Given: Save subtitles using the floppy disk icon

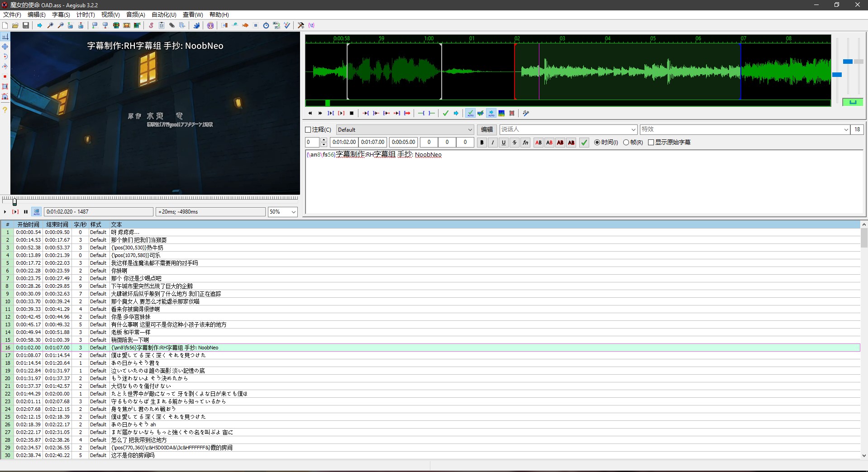Looking at the screenshot, I should (x=26, y=25).
